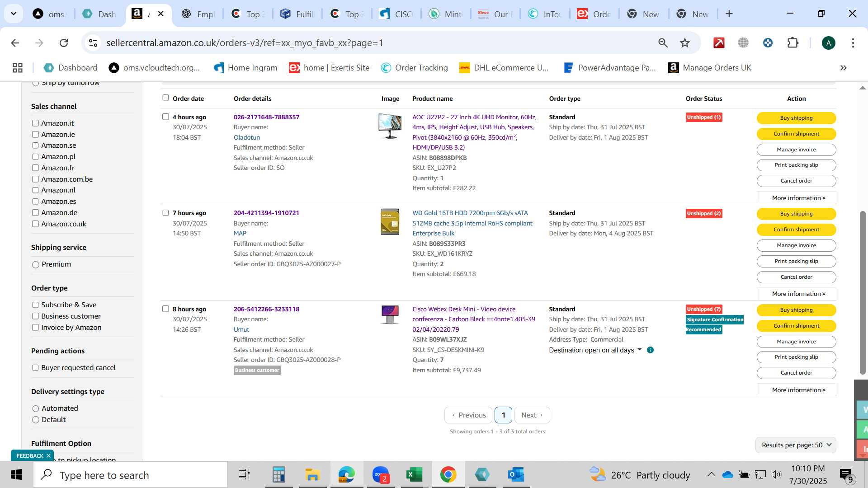Open the red arrow extension icon
Viewport: 868px width, 488px height.
[x=719, y=43]
